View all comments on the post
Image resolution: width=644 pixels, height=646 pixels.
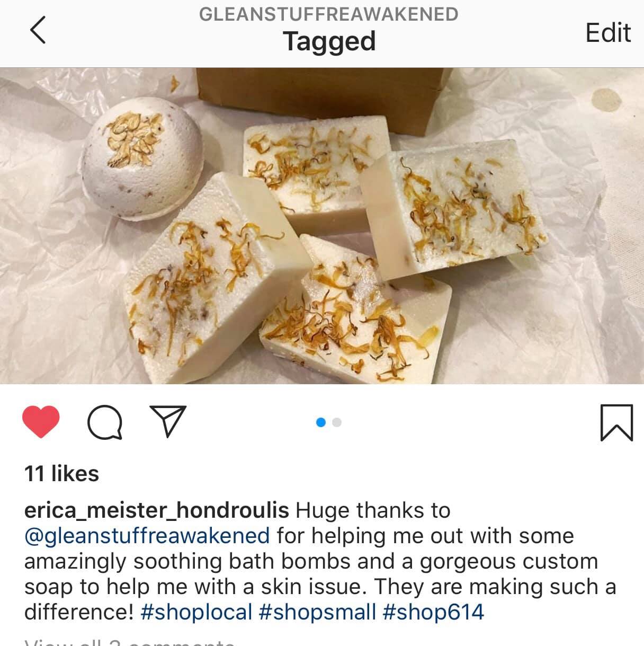pos(129,642)
